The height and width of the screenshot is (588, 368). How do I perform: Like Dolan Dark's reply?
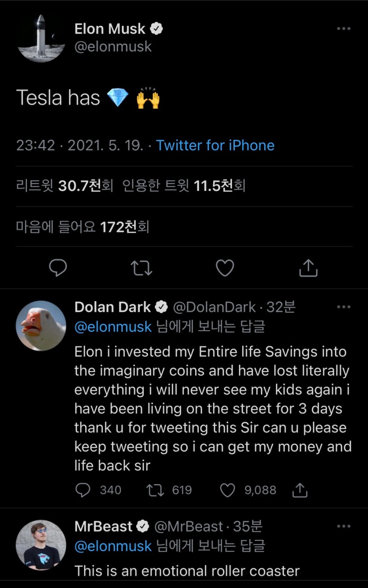tap(228, 490)
